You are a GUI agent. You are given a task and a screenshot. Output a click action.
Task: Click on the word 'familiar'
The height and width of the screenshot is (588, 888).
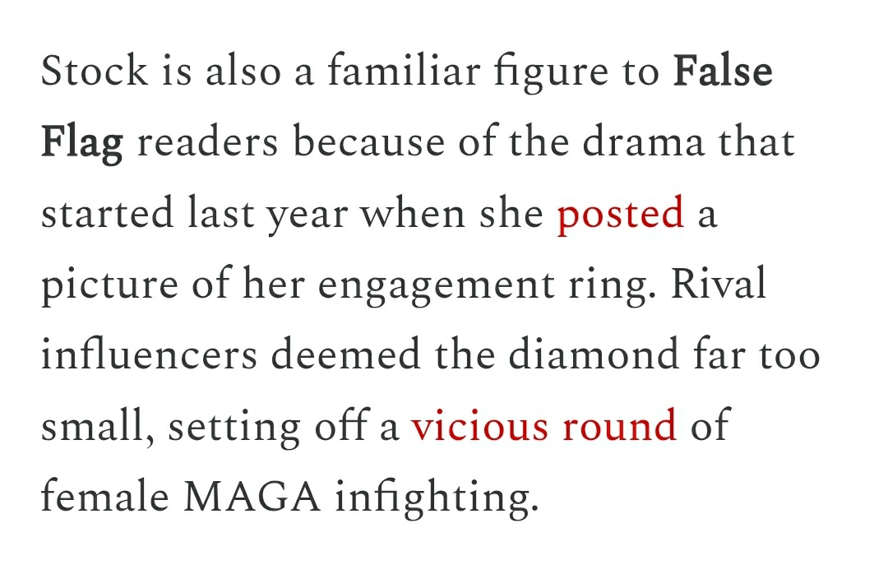point(408,73)
